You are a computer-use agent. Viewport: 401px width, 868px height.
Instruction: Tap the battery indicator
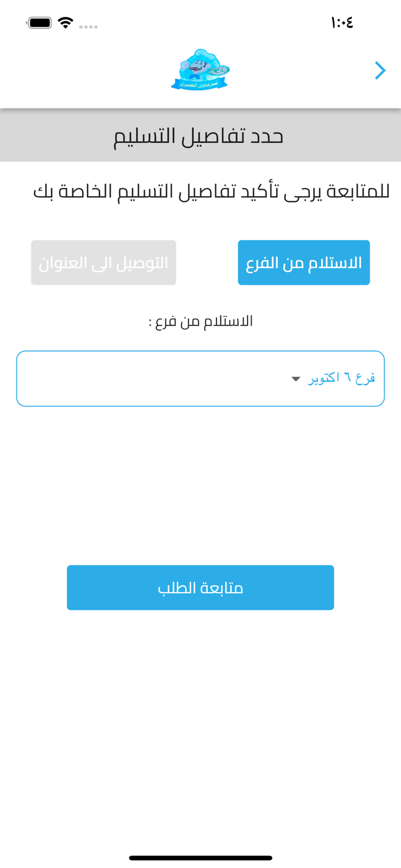pyautogui.click(x=40, y=21)
